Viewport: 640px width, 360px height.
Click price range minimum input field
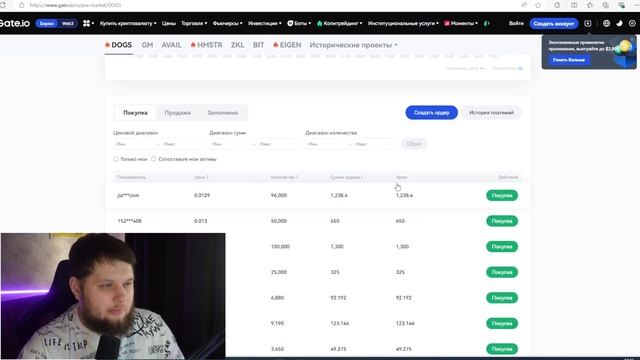point(135,144)
